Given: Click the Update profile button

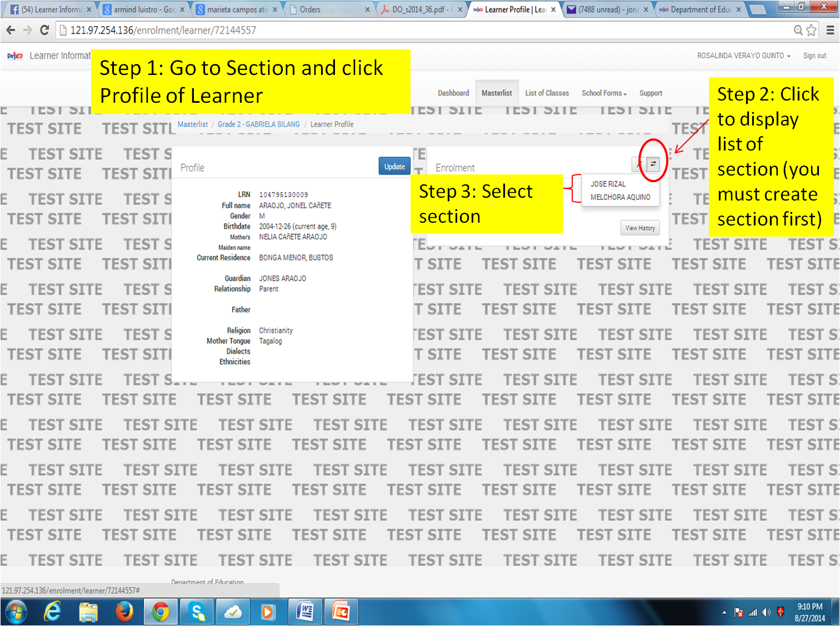Looking at the screenshot, I should point(394,166).
